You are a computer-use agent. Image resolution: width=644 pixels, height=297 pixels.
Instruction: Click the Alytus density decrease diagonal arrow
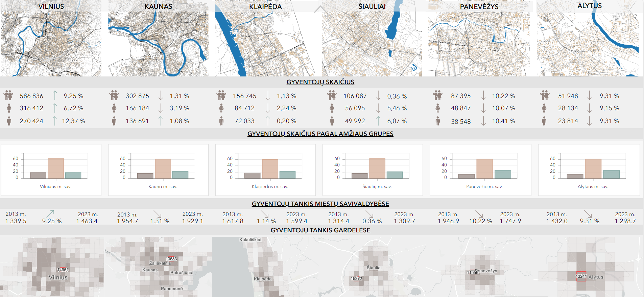[588, 214]
